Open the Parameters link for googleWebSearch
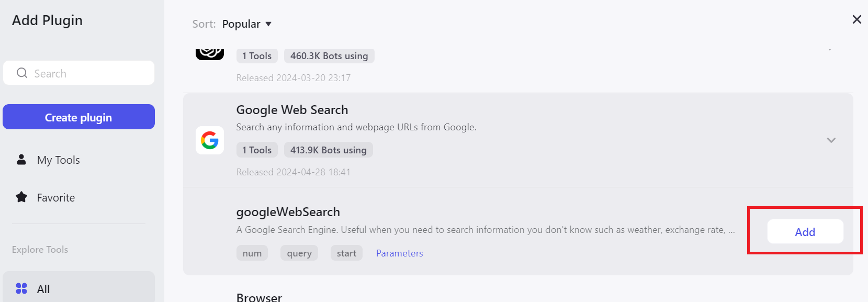The image size is (868, 302). (399, 253)
